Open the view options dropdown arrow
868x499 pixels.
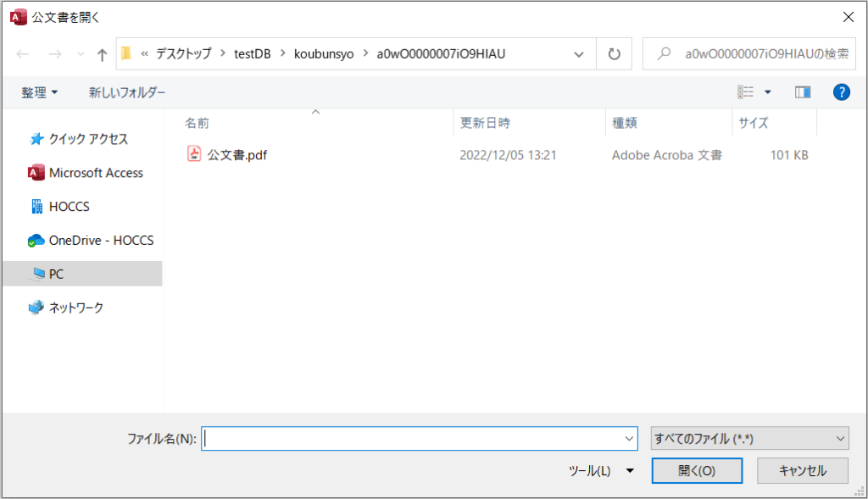pos(768,92)
